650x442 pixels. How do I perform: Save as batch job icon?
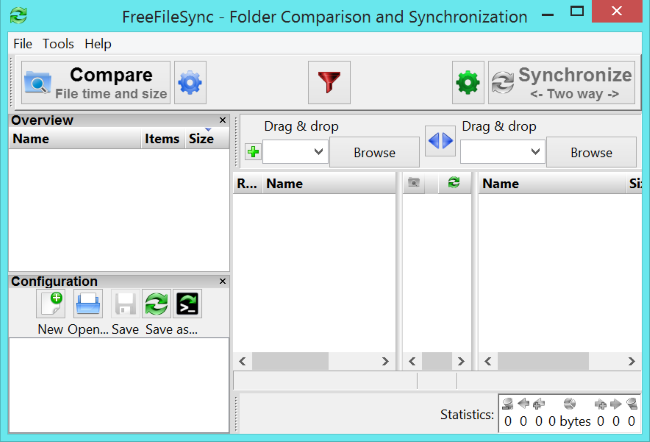click(187, 304)
